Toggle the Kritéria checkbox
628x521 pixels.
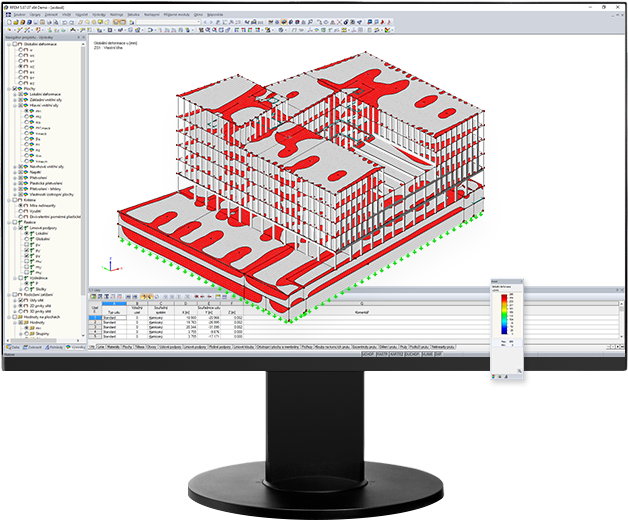tap(15, 200)
